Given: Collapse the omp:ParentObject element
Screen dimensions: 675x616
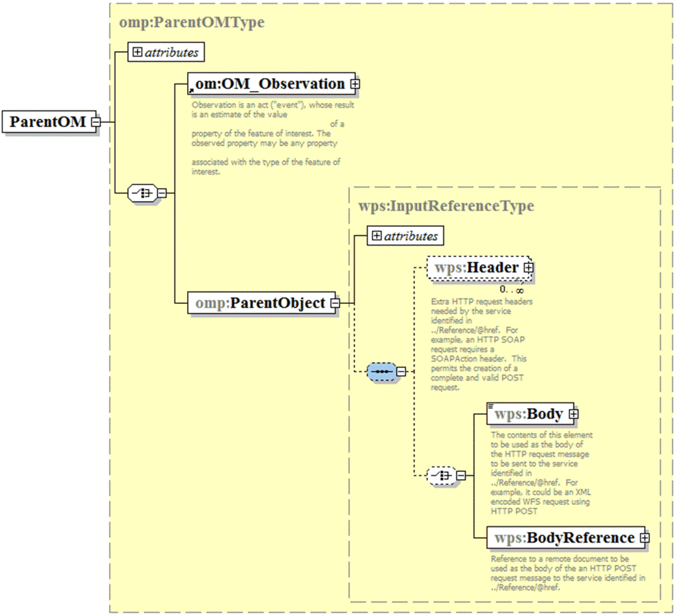Looking at the screenshot, I should [x=335, y=303].
